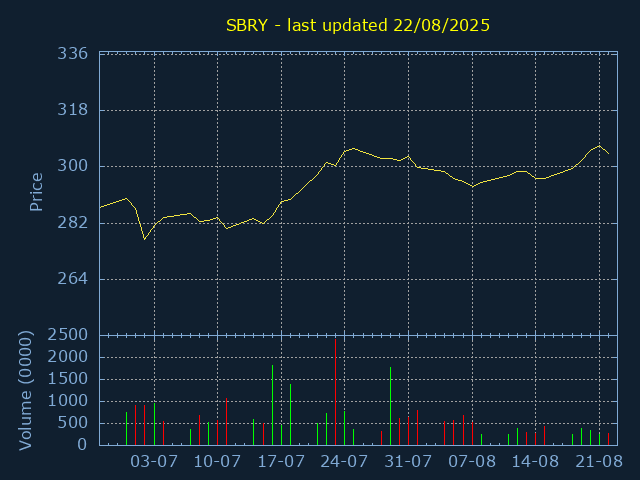
Task: Click the 'Volume (0000)' axis title
Action: tap(25, 391)
